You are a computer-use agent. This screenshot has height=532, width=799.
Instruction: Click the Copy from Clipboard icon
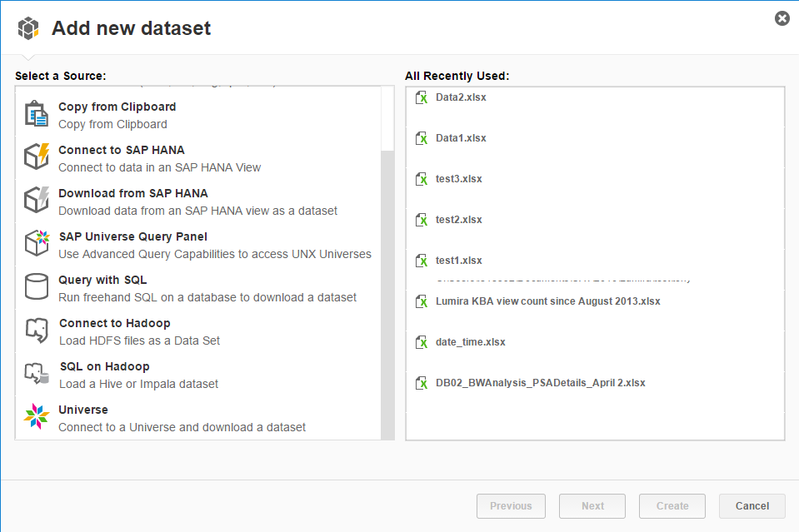(x=36, y=114)
